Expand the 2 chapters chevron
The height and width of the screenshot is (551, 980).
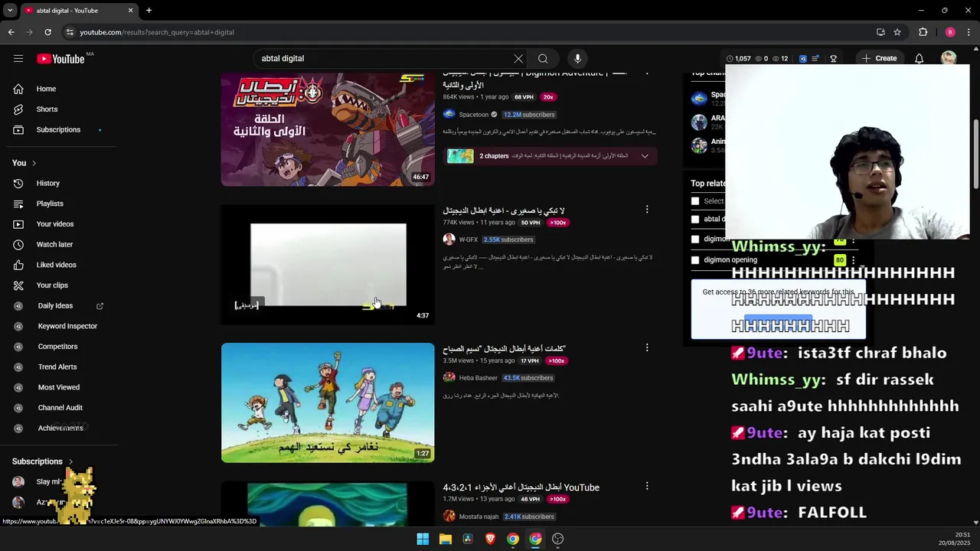(645, 156)
